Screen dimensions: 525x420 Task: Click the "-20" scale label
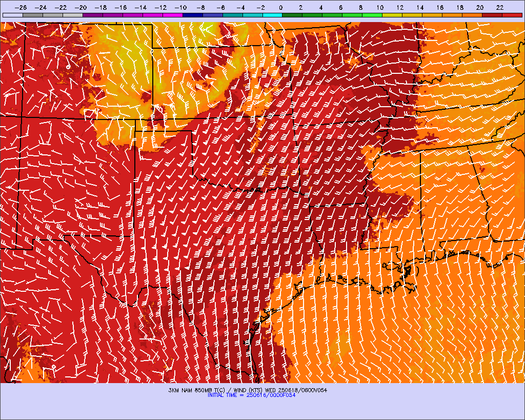pyautogui.click(x=80, y=7)
